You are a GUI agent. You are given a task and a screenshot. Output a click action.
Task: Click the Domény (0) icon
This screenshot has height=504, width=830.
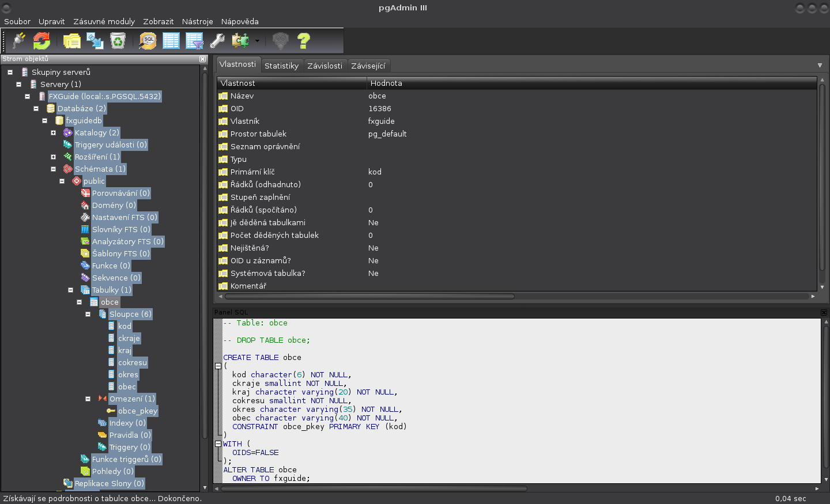click(x=85, y=205)
